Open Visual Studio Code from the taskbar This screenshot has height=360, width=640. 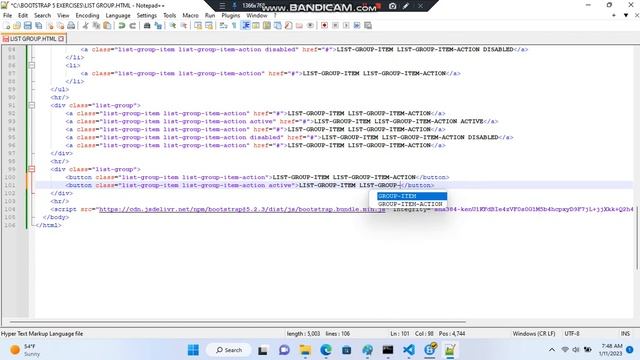tap(409, 350)
